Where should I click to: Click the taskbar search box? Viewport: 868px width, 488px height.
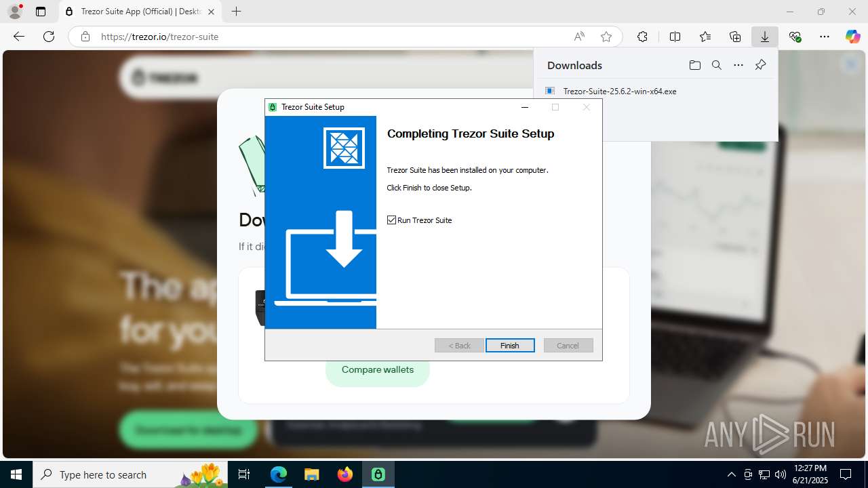coord(131,474)
